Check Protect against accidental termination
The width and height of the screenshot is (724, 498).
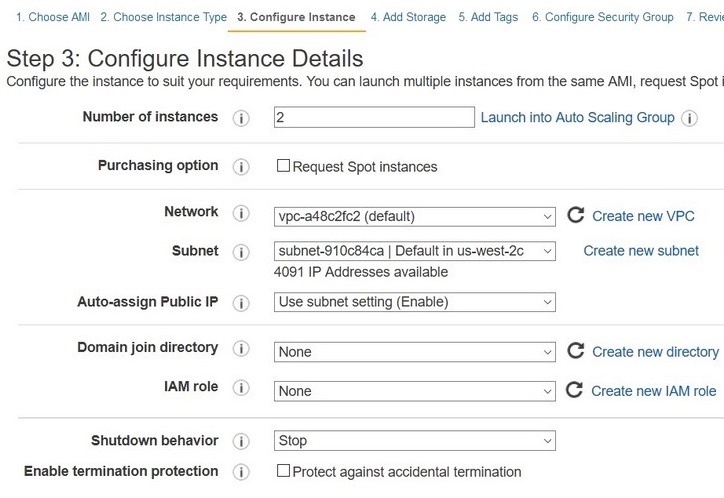[x=283, y=471]
